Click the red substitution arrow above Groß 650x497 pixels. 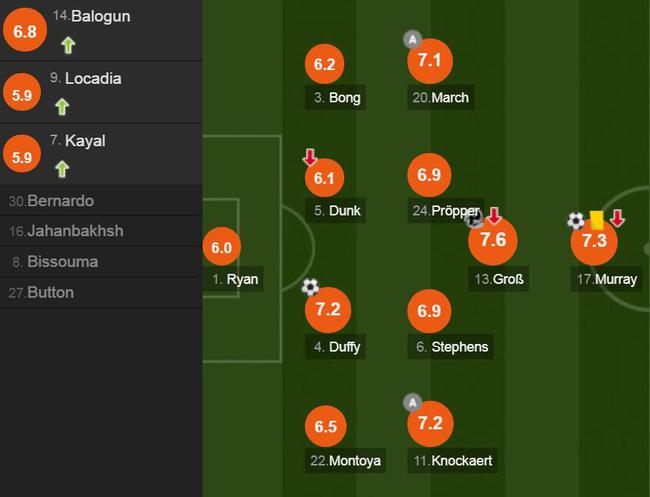coord(494,216)
